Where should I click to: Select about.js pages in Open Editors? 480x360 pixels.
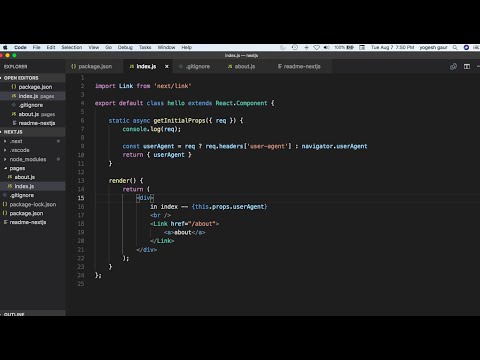click(x=33, y=114)
